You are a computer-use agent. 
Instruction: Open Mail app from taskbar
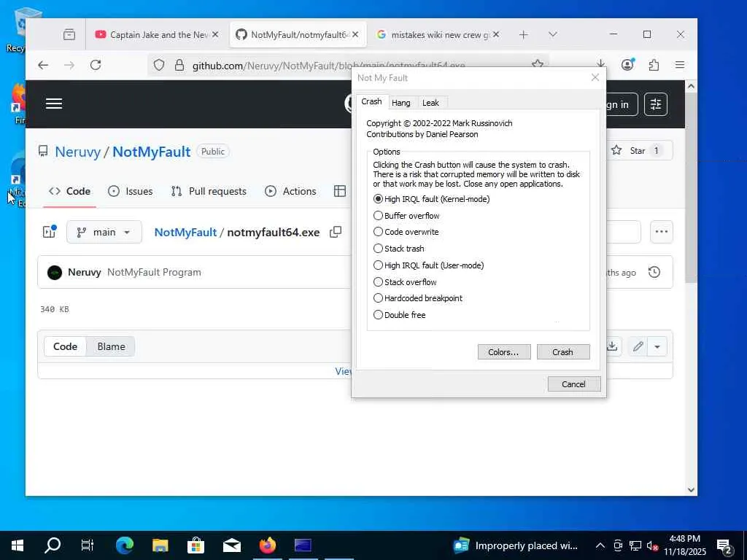tap(232, 545)
